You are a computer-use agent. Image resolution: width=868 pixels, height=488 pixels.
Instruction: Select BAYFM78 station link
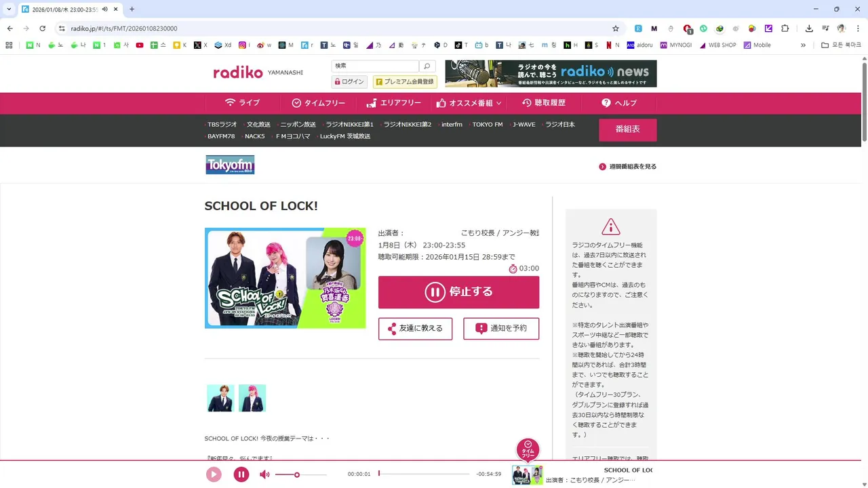220,136
